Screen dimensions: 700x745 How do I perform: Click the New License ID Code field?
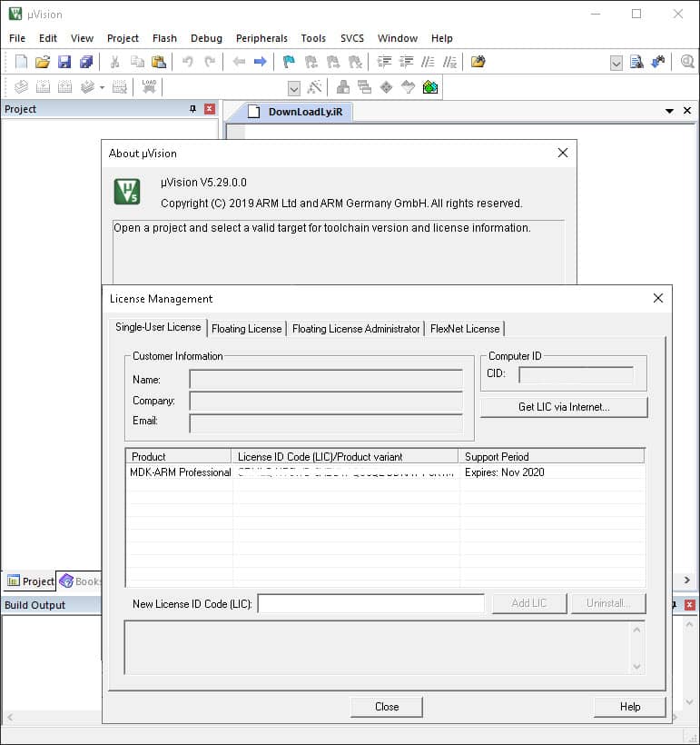coord(370,603)
